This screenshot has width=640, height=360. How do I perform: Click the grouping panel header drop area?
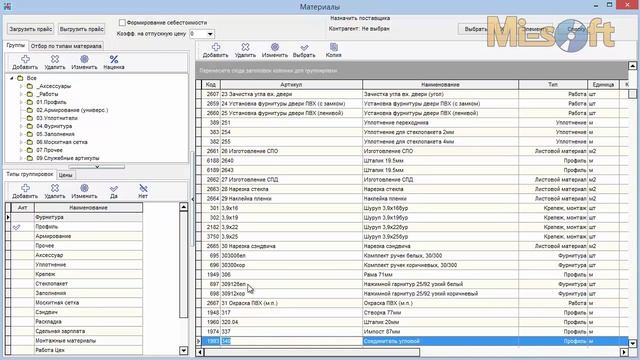point(412,71)
